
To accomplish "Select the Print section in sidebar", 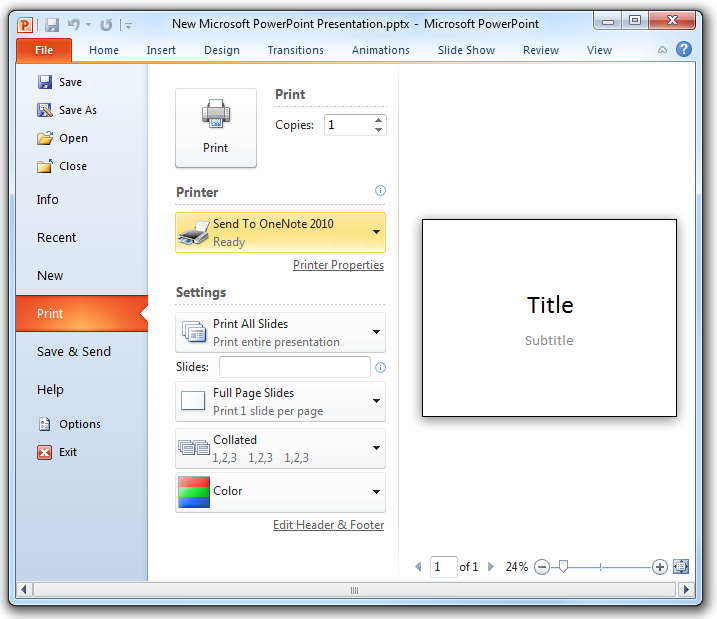I will (82, 314).
